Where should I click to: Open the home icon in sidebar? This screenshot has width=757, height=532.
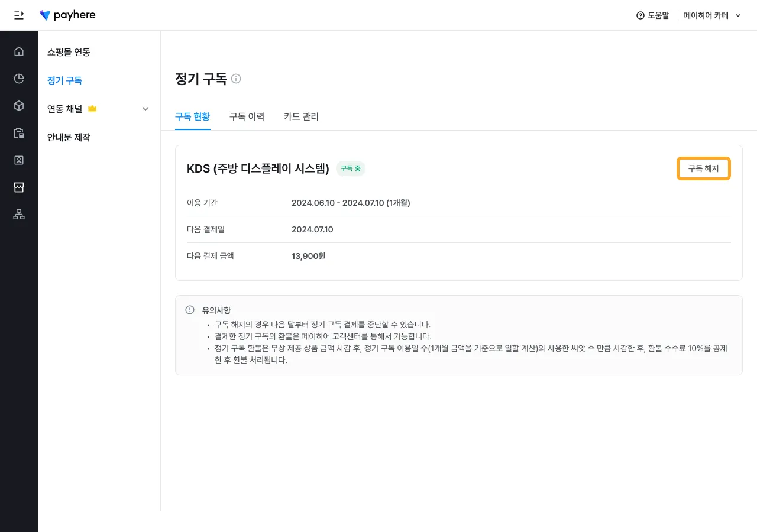pos(19,51)
